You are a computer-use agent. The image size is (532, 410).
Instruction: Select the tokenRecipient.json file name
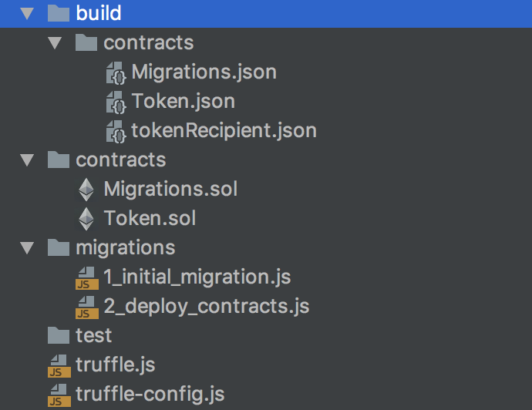(x=224, y=131)
